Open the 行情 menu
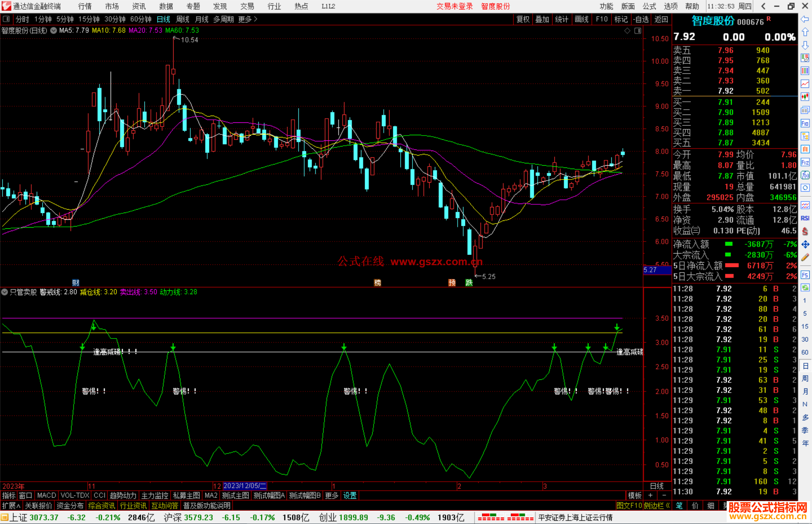This screenshot has width=812, height=524. pyautogui.click(x=85, y=6)
